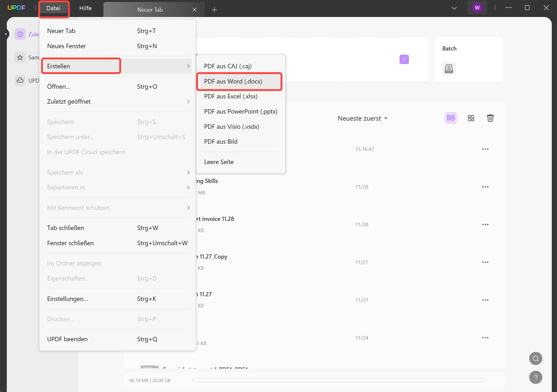Open the search magnifier button
The height and width of the screenshot is (392, 557).
click(x=536, y=358)
